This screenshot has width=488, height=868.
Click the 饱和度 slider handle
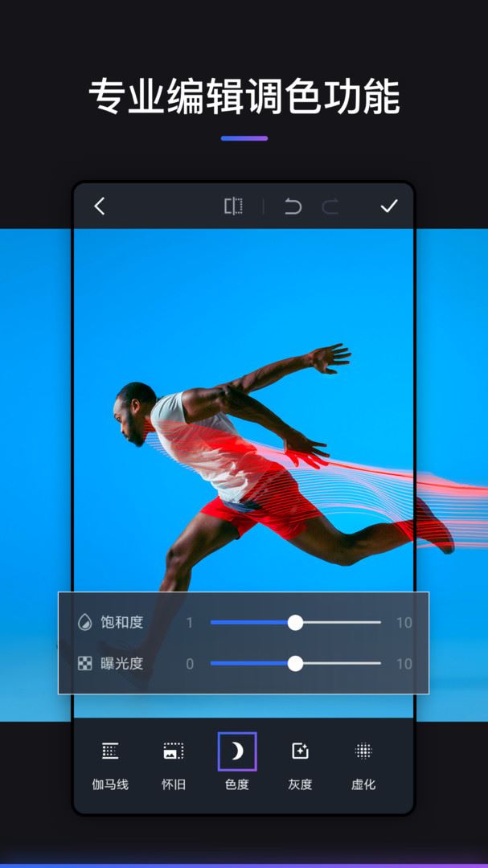coord(295,622)
